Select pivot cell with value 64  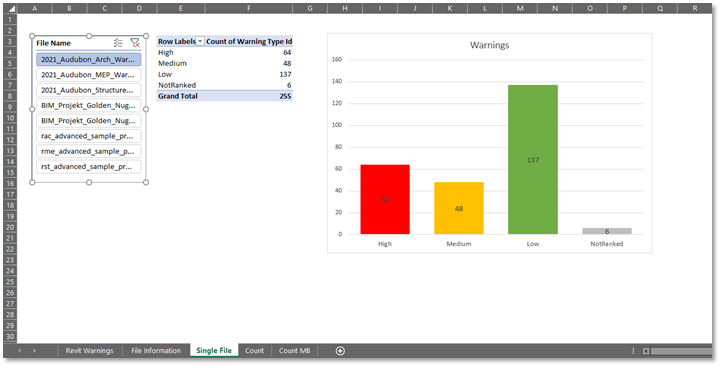[249, 52]
